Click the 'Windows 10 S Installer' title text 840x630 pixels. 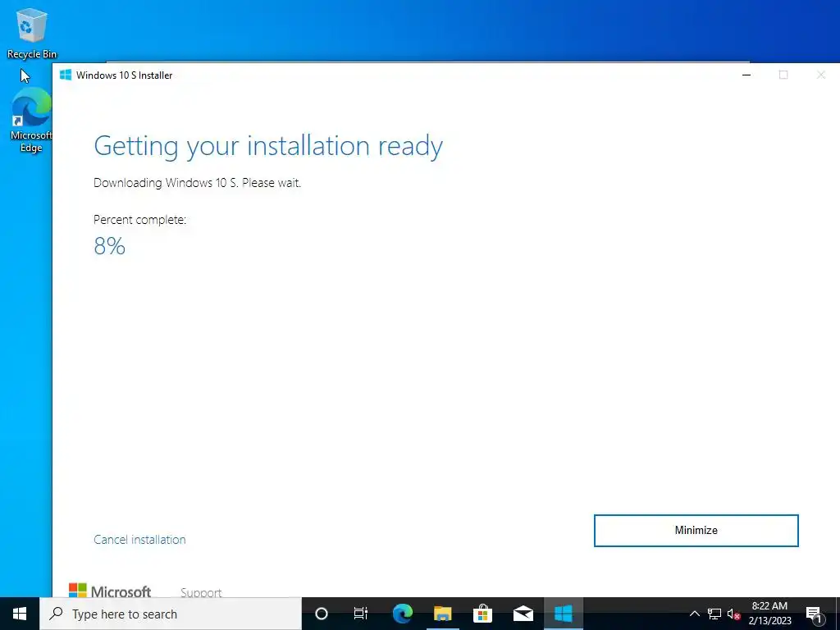(125, 75)
